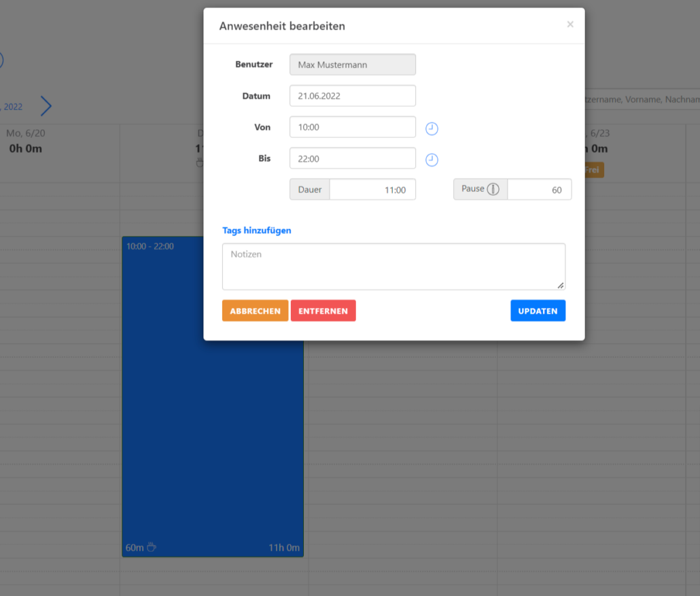Click coffee cup icon under Tuesday header
Screen dimensions: 700x596
(200, 162)
